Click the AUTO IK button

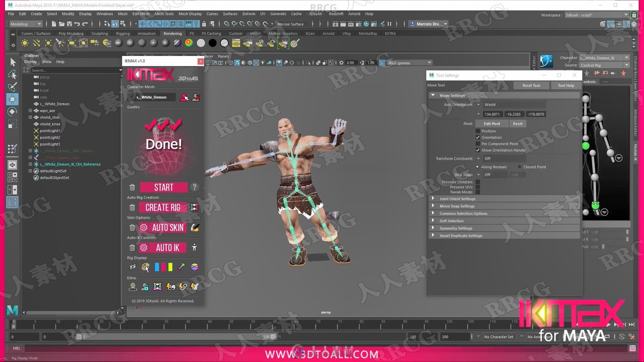coord(168,248)
